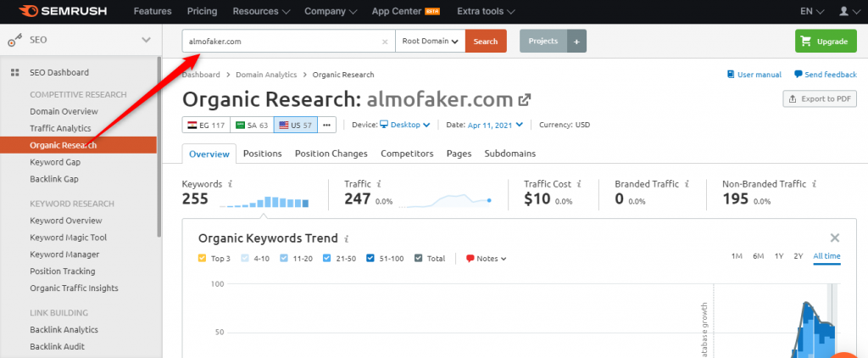The width and height of the screenshot is (868, 358).
Task: Open the Root Domain dropdown
Action: click(x=430, y=42)
